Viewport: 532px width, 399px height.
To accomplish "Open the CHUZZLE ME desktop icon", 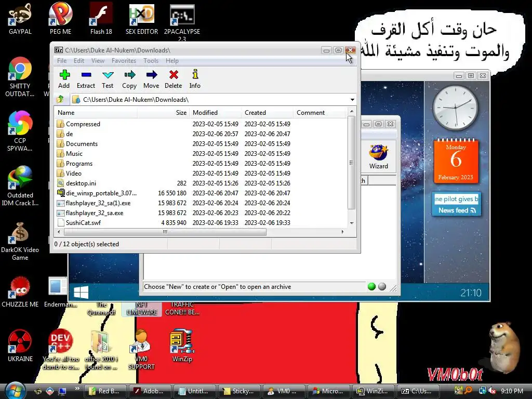I will click(20, 292).
